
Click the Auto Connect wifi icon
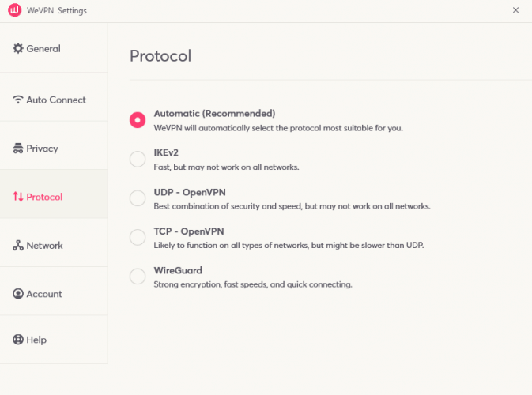pyautogui.click(x=18, y=100)
